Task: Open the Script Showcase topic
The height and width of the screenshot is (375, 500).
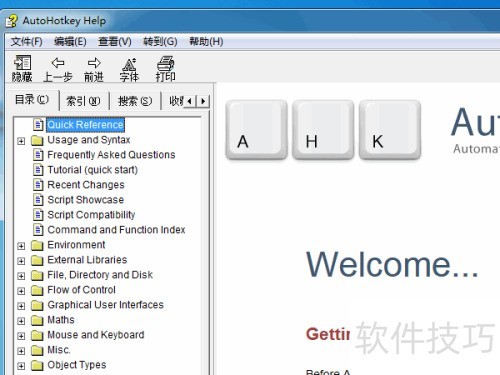Action: (x=85, y=200)
